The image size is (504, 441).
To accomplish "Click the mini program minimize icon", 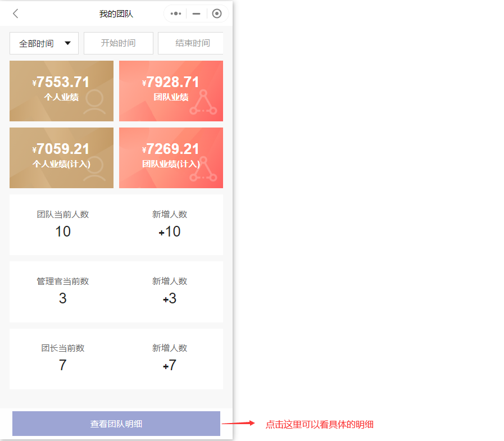I will coord(196,13).
